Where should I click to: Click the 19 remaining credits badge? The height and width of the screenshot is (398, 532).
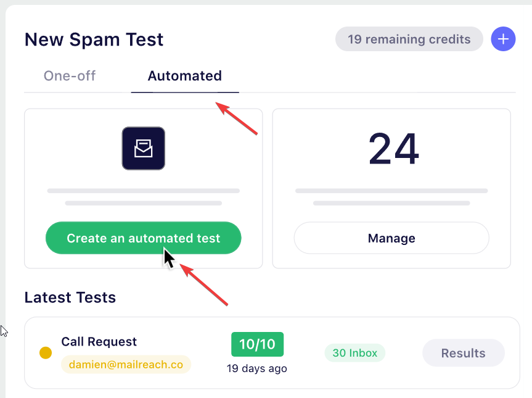coord(409,39)
